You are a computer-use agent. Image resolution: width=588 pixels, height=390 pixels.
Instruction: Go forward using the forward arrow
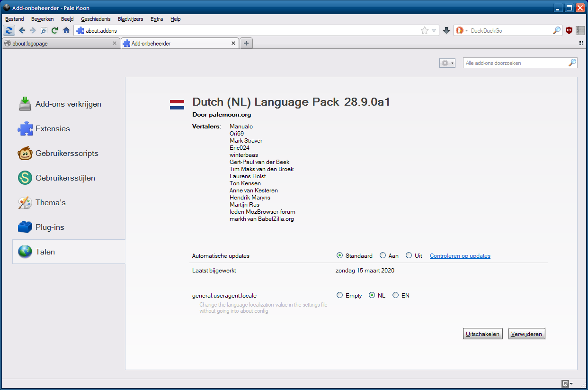tap(33, 30)
